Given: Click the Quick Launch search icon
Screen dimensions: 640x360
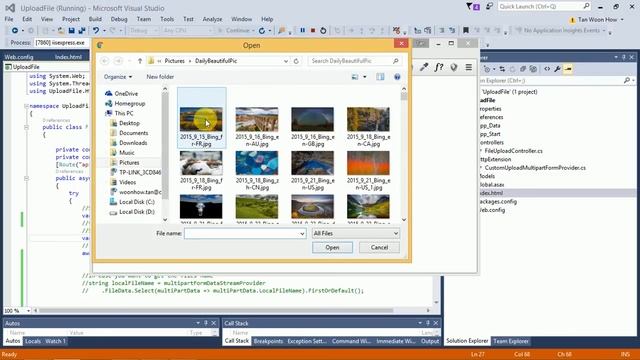Looking at the screenshot, I should (x=586, y=6).
